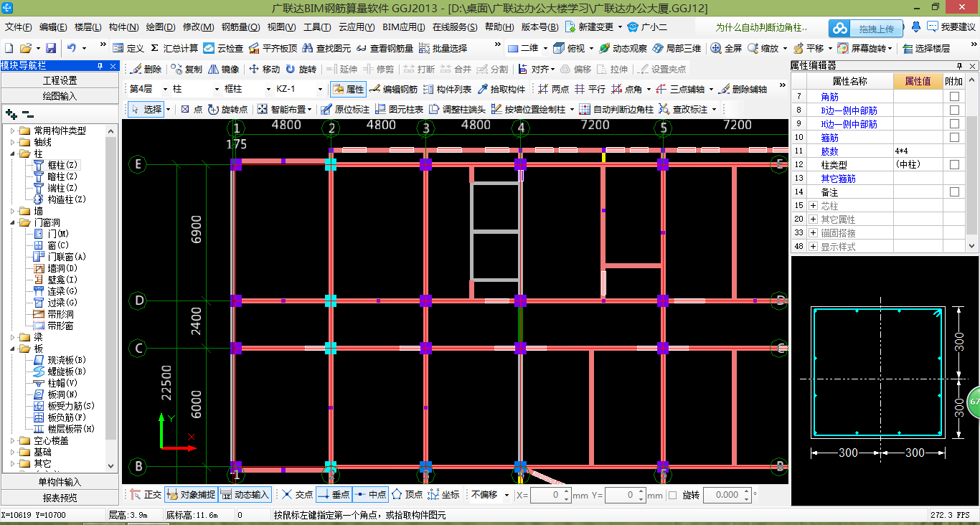Viewport: 980px width, 525px height.
Task: Click the 单构件输入 button
Action: coord(60,482)
